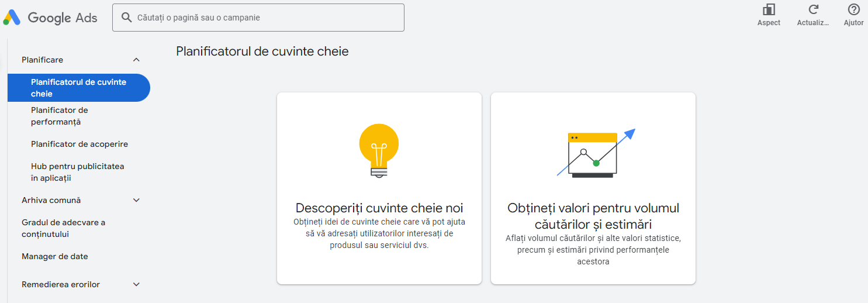The height and width of the screenshot is (303, 868).
Task: Click Descoperiți cuvinte cheie noi heading
Action: [379, 208]
